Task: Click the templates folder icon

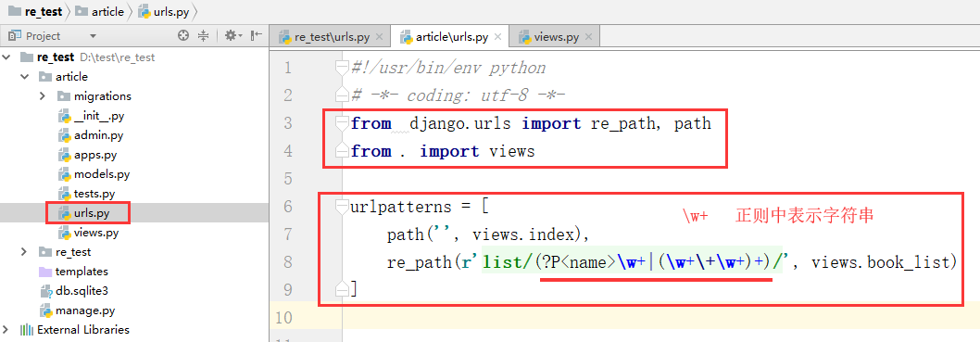Action: click(x=45, y=272)
